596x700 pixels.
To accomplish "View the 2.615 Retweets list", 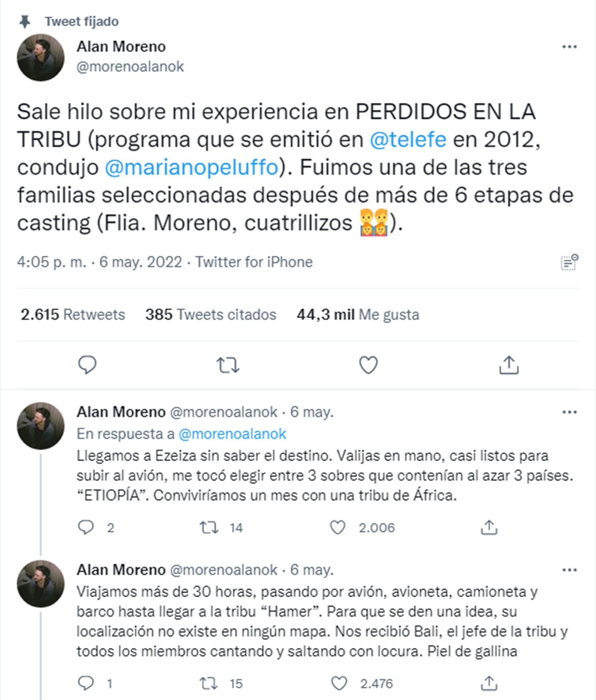I will pyautogui.click(x=73, y=315).
